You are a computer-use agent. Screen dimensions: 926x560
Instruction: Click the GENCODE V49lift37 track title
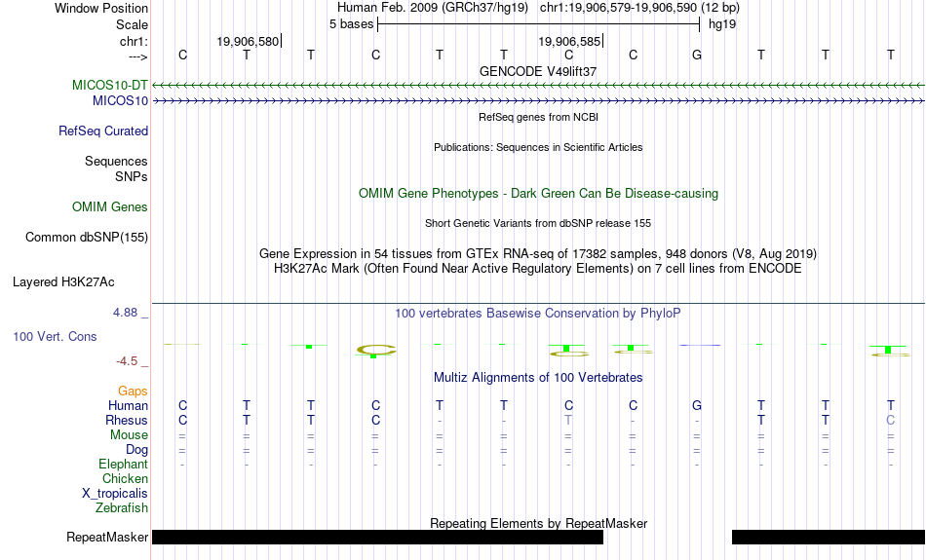click(x=538, y=71)
